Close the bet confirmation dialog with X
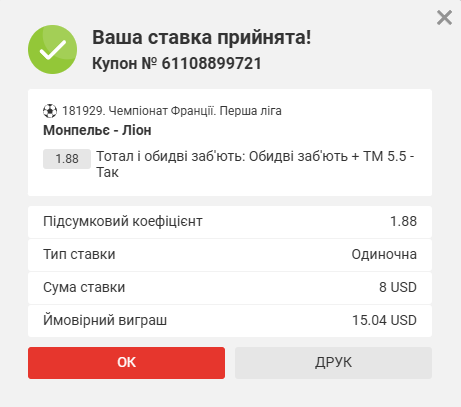Screen dimensions: 461x407 [x=444, y=17]
